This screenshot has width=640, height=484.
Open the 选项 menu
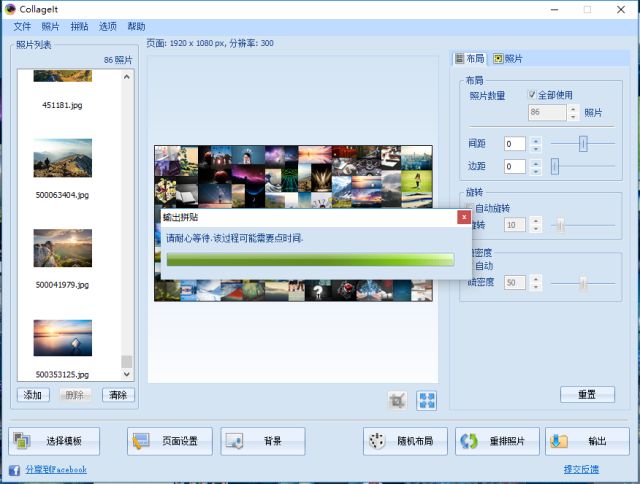click(x=108, y=27)
